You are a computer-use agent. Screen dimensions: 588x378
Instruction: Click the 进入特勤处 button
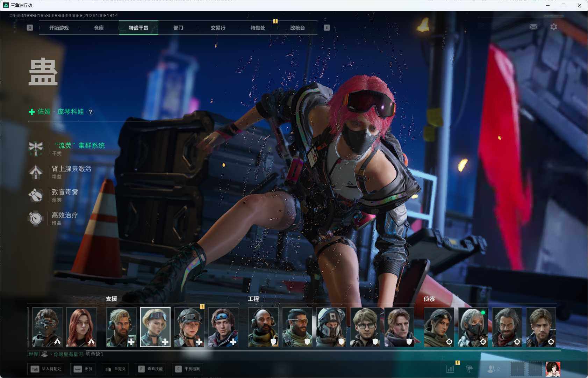point(46,369)
